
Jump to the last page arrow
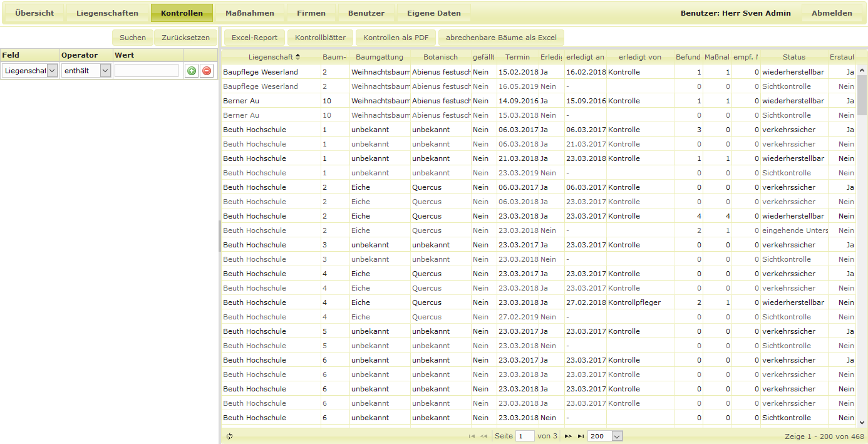(581, 436)
